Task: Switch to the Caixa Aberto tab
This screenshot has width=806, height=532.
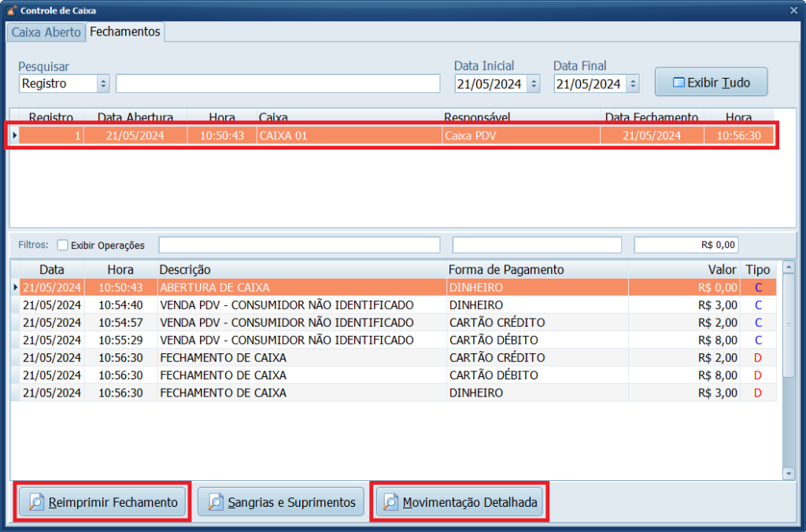Action: (46, 32)
